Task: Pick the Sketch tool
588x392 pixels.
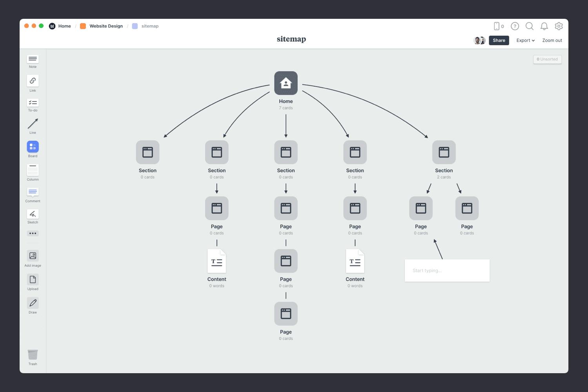Action: point(33,214)
